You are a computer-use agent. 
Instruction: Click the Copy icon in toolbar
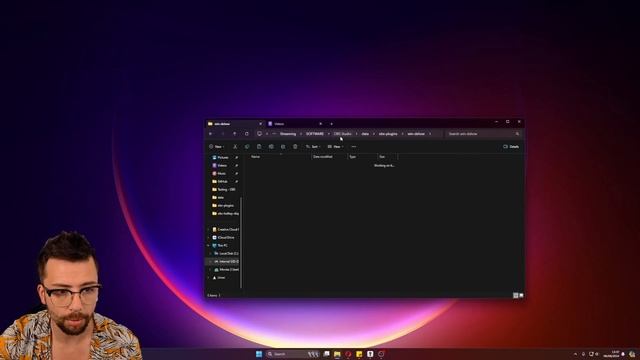click(x=247, y=147)
